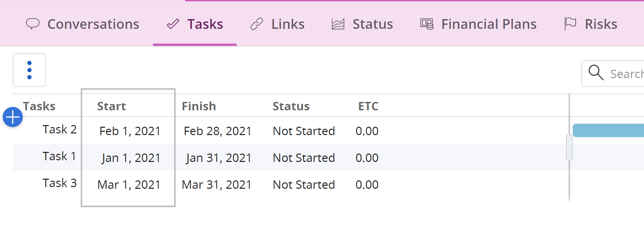The height and width of the screenshot is (234, 644).
Task: Click the Financial Plans money icon
Action: (427, 24)
